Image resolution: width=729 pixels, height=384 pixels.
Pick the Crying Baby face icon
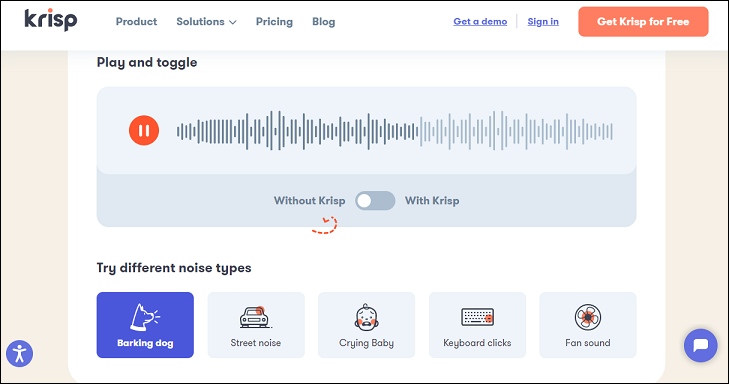pos(366,317)
